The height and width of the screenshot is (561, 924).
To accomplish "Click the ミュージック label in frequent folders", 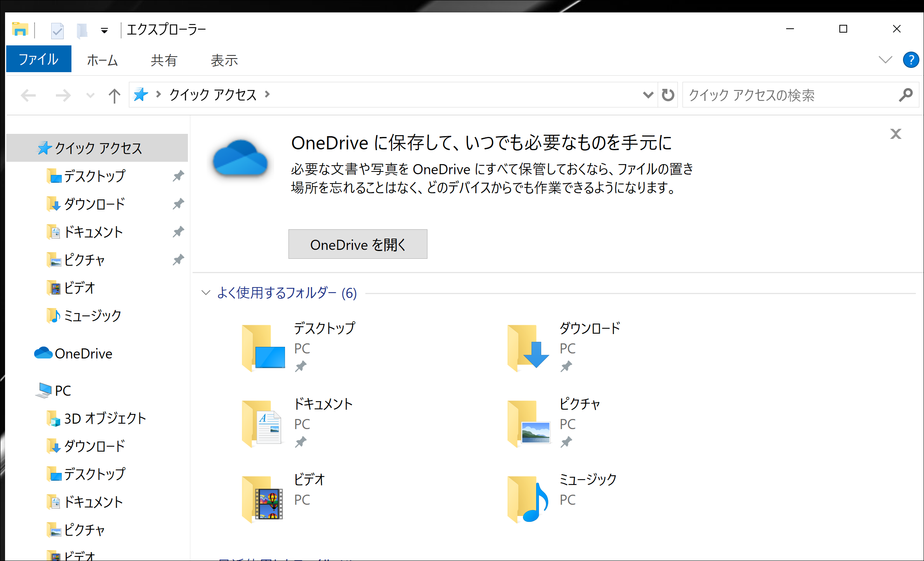I will click(x=588, y=480).
